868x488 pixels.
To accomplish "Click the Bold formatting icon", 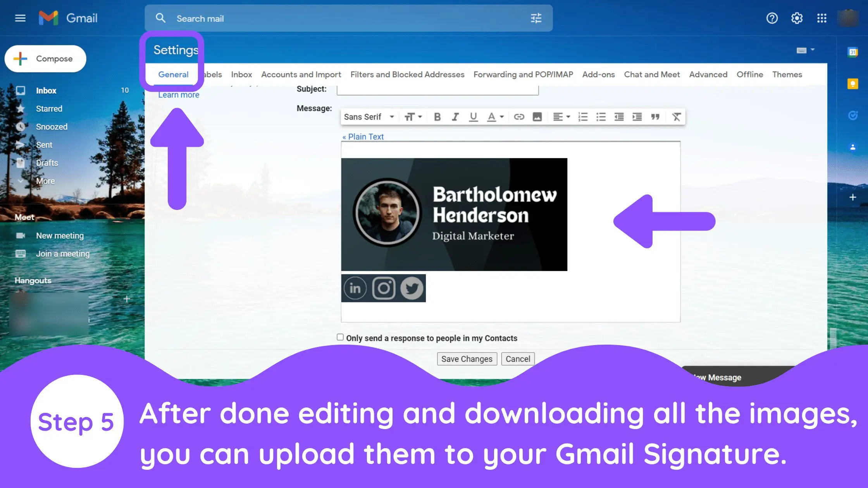I will pyautogui.click(x=437, y=117).
